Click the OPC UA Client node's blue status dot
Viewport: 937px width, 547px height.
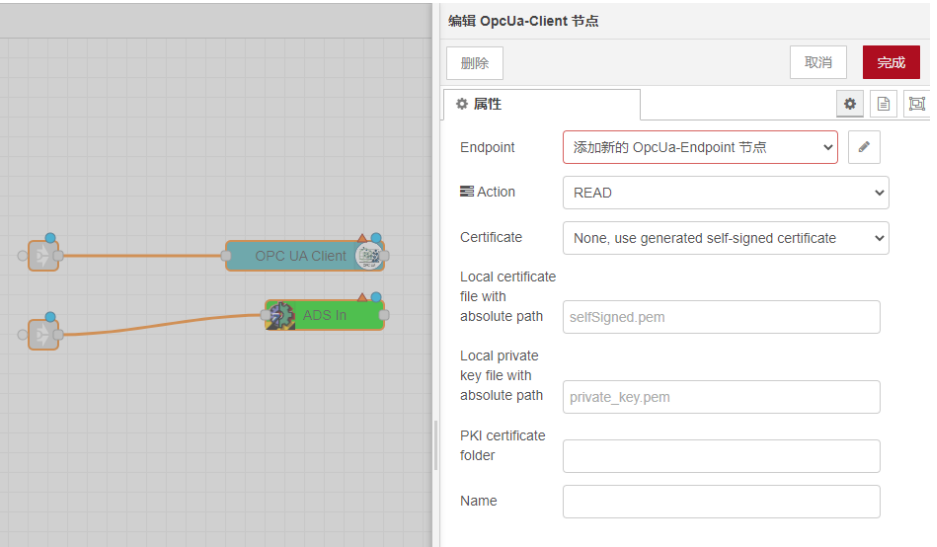[x=376, y=238]
